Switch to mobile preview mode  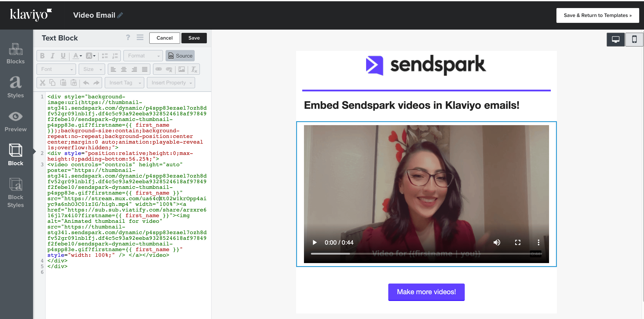pos(634,39)
